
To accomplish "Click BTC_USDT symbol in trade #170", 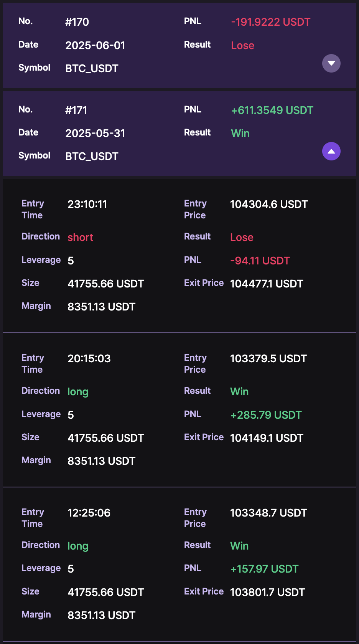I will coord(92,68).
